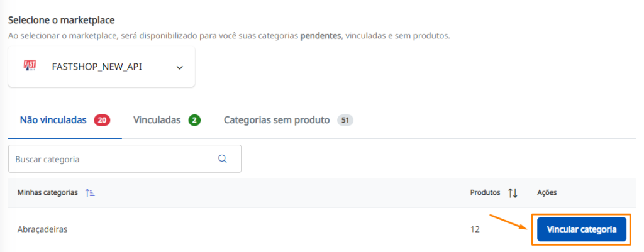This screenshot has width=644, height=252.
Task: Focus the Buscar categoria search field
Action: 125,159
